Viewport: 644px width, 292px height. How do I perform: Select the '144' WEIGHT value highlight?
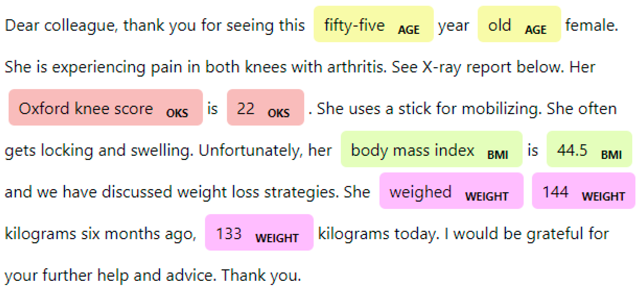(x=584, y=191)
